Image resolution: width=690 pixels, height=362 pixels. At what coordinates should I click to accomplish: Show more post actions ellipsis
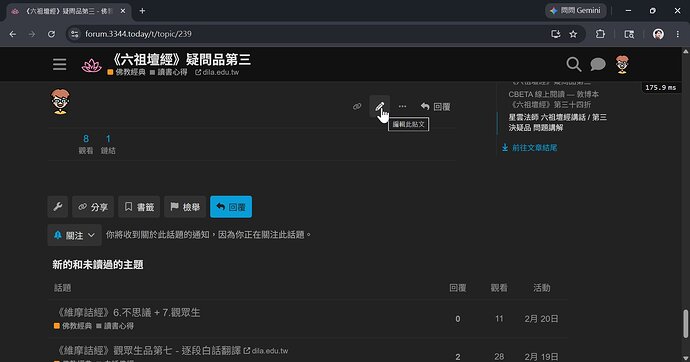[402, 106]
